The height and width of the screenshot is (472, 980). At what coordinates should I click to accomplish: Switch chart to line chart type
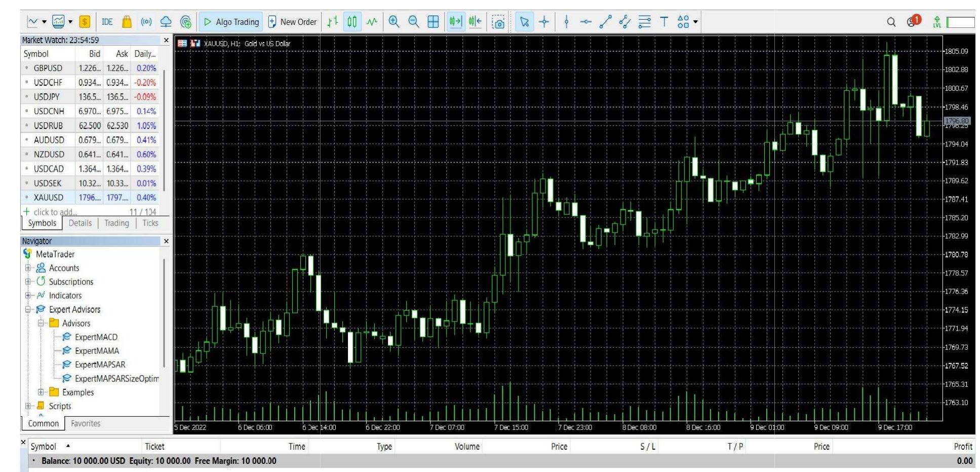pyautogui.click(x=372, y=22)
